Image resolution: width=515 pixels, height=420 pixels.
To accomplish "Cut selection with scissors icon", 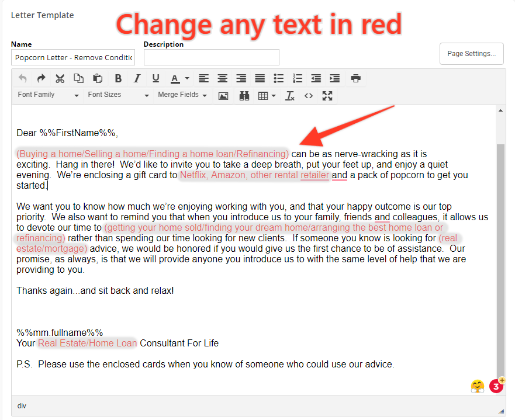I will (60, 78).
